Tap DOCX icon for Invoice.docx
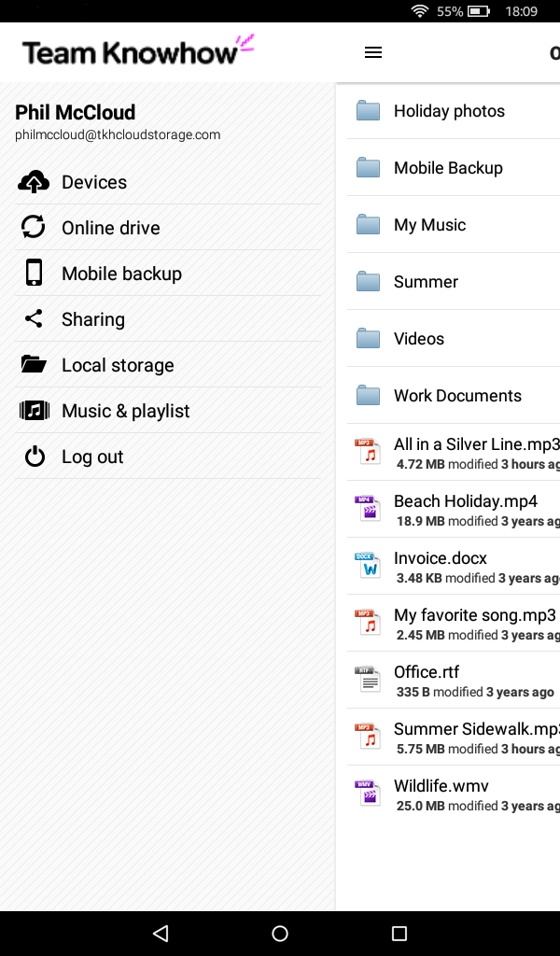This screenshot has width=560, height=956. click(368, 566)
